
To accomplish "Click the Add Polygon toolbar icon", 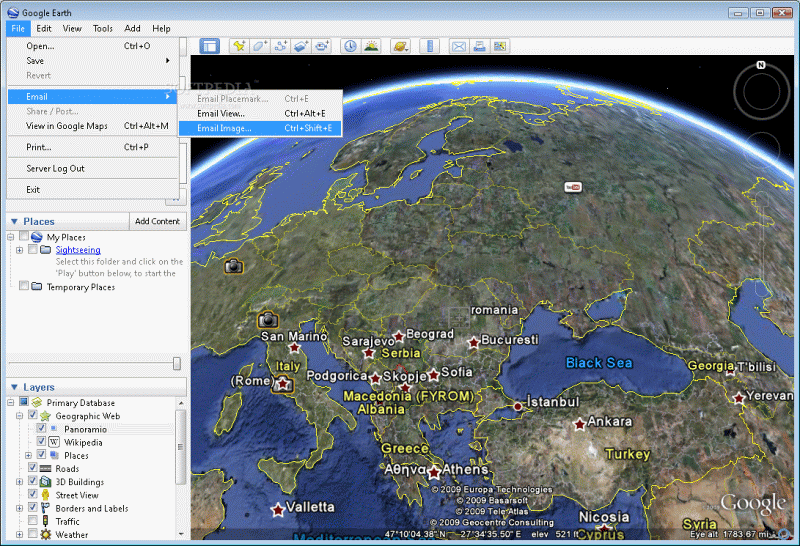I will [260, 46].
